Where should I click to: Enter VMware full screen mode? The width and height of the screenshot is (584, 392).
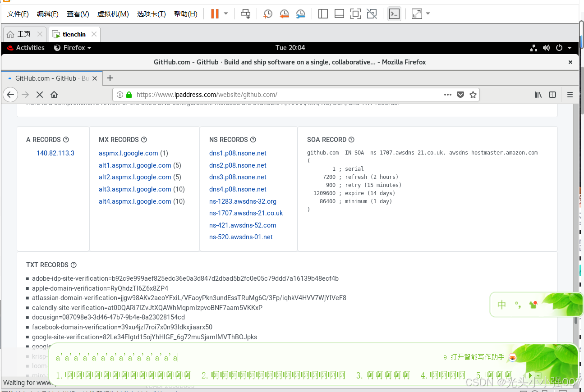355,14
